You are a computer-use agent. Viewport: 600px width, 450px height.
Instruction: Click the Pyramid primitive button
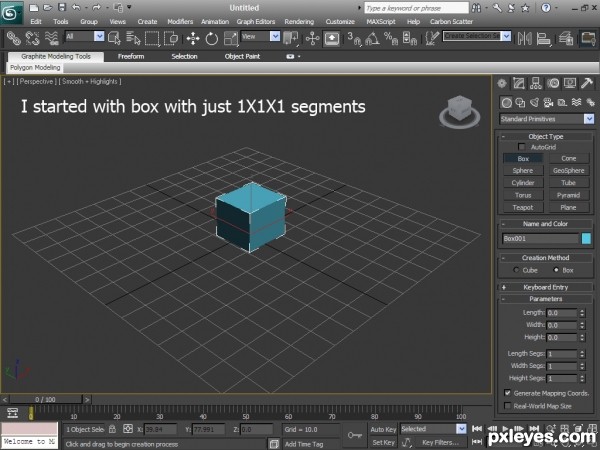tap(568, 195)
